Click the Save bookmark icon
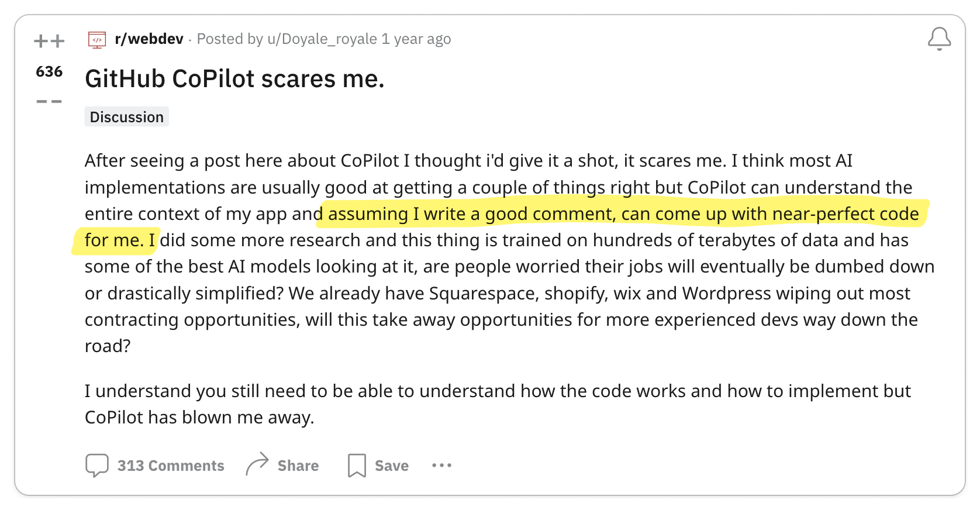 [357, 466]
